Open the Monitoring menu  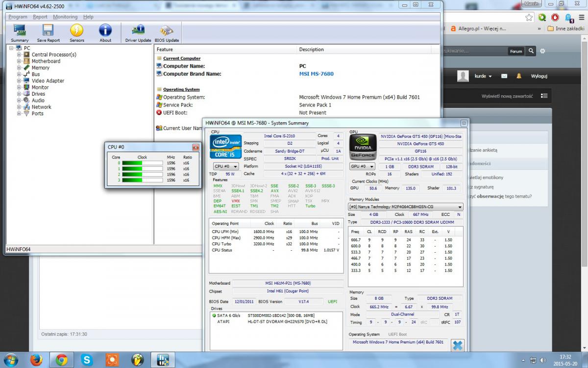click(65, 17)
